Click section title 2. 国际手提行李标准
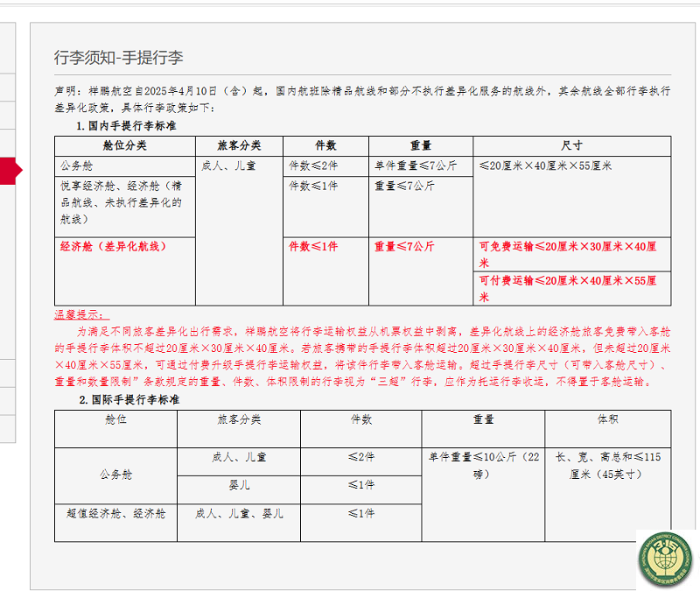Viewport: 700px width, 591px height. [129, 400]
